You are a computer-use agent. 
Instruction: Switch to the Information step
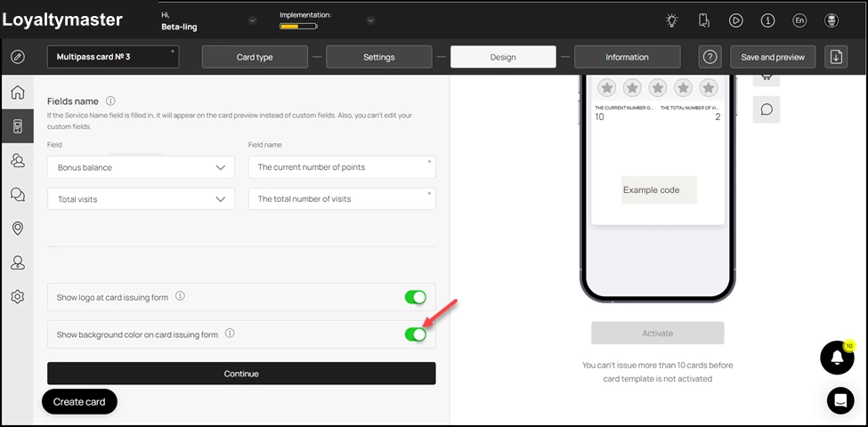(628, 57)
